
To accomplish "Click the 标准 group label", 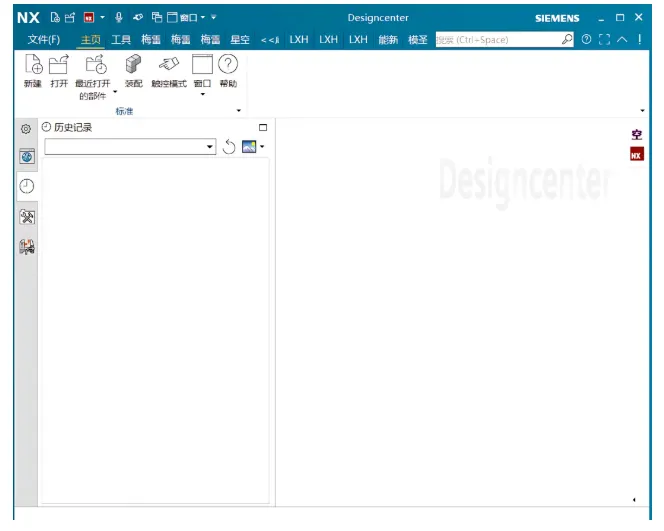I will pyautogui.click(x=124, y=111).
